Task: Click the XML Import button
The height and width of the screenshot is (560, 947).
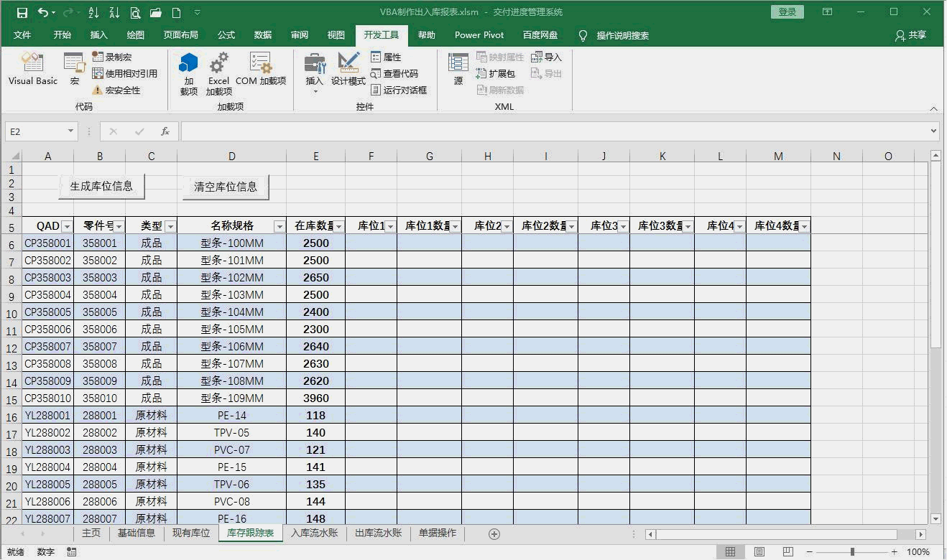Action: point(546,57)
